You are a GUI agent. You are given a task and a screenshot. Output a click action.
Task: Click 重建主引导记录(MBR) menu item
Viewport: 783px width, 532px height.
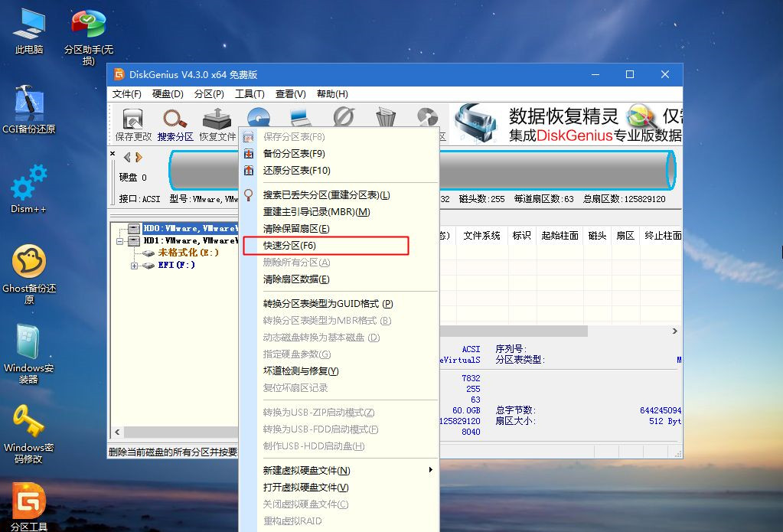tap(315, 211)
